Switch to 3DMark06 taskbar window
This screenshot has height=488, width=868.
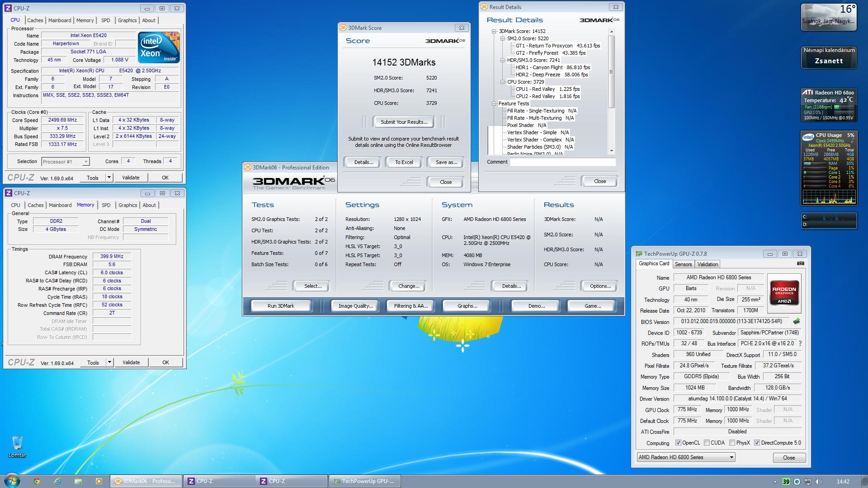[x=146, y=481]
